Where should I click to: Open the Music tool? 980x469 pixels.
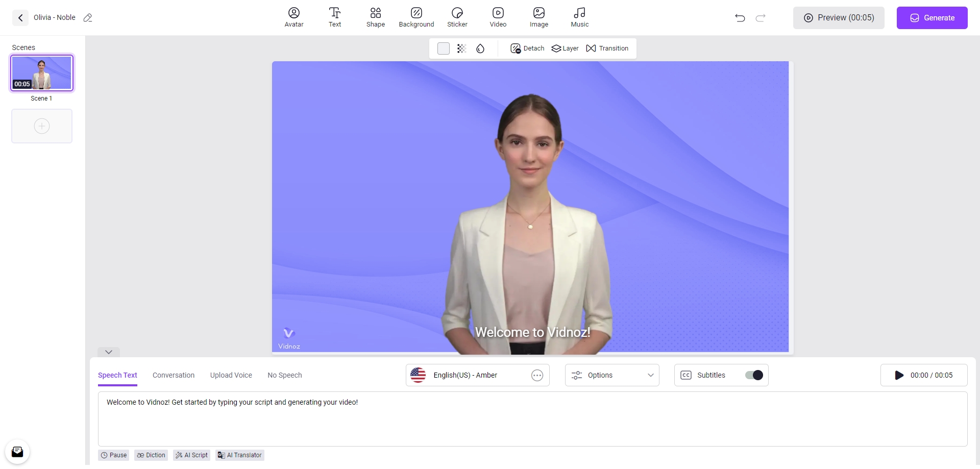coord(580,17)
